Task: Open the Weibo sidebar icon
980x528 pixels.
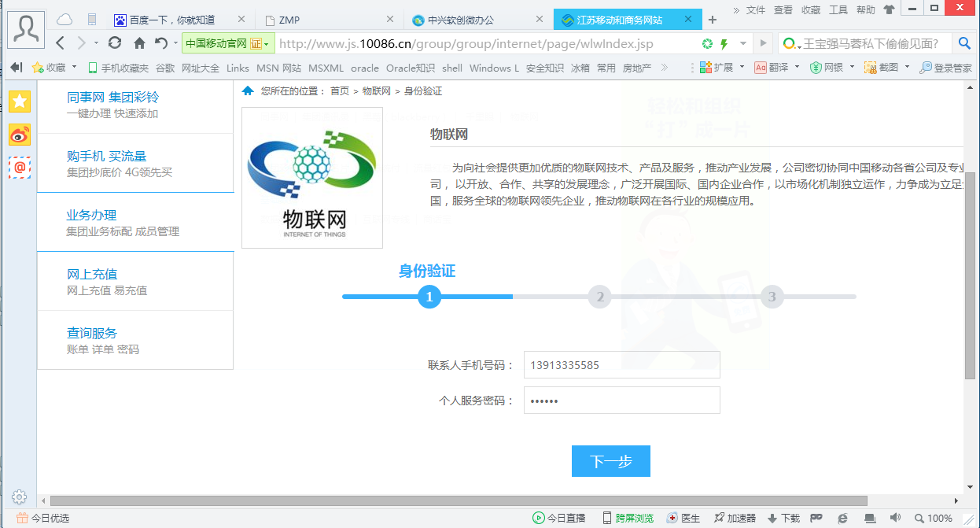Action: pyautogui.click(x=20, y=135)
